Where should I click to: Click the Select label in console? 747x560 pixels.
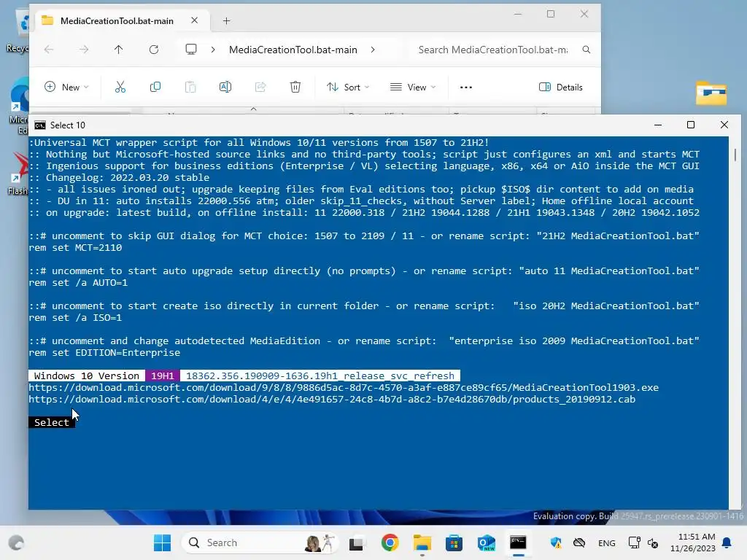pyautogui.click(x=52, y=422)
